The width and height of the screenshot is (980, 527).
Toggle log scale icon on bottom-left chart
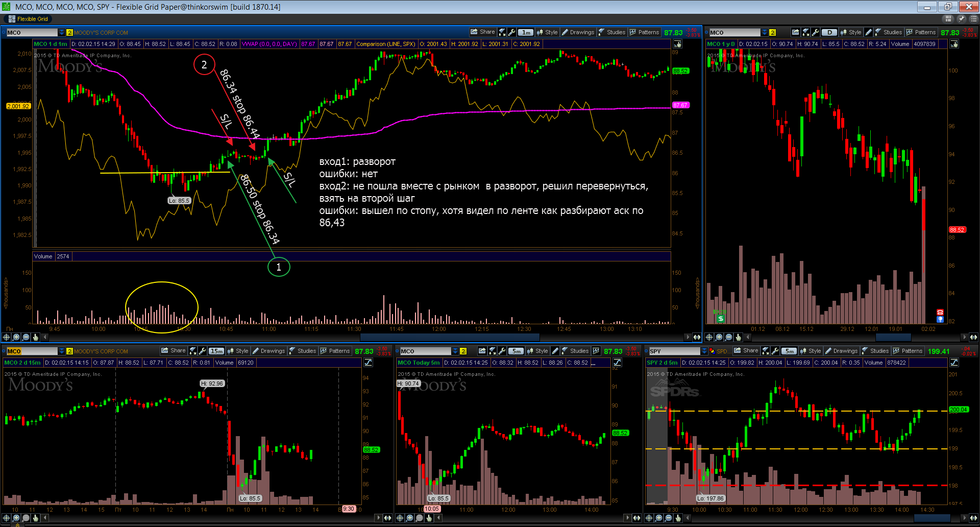point(368,363)
